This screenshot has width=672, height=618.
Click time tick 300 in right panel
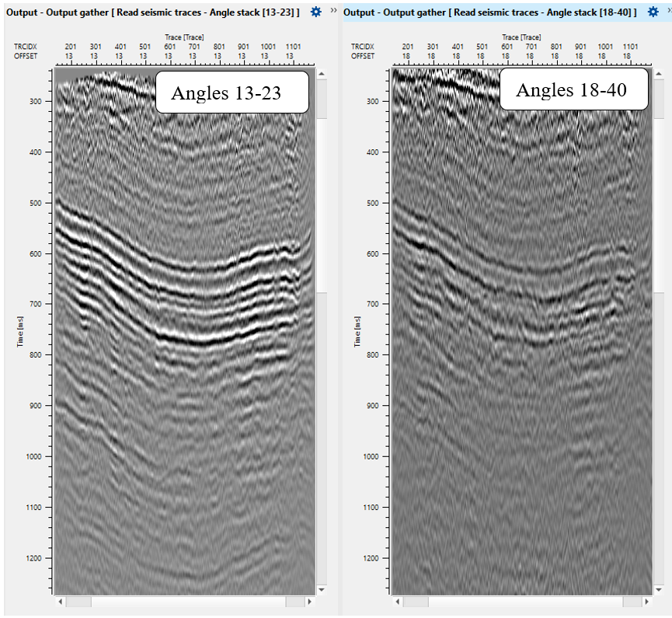(373, 101)
